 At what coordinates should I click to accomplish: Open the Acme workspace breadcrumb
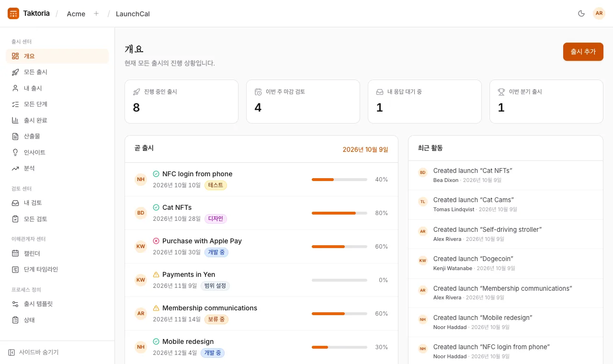click(x=76, y=14)
